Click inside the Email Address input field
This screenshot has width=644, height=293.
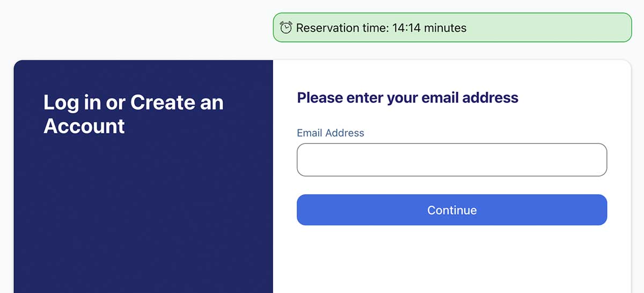(451, 160)
